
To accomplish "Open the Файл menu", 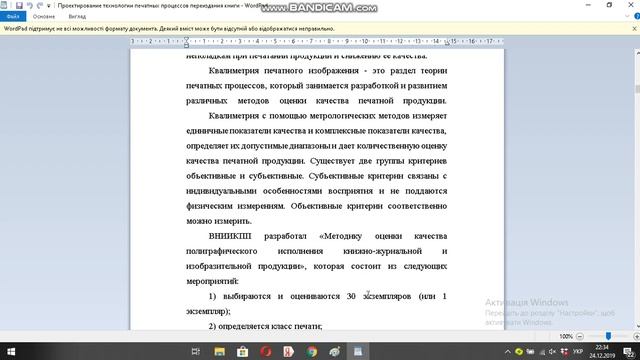I will (x=13, y=16).
